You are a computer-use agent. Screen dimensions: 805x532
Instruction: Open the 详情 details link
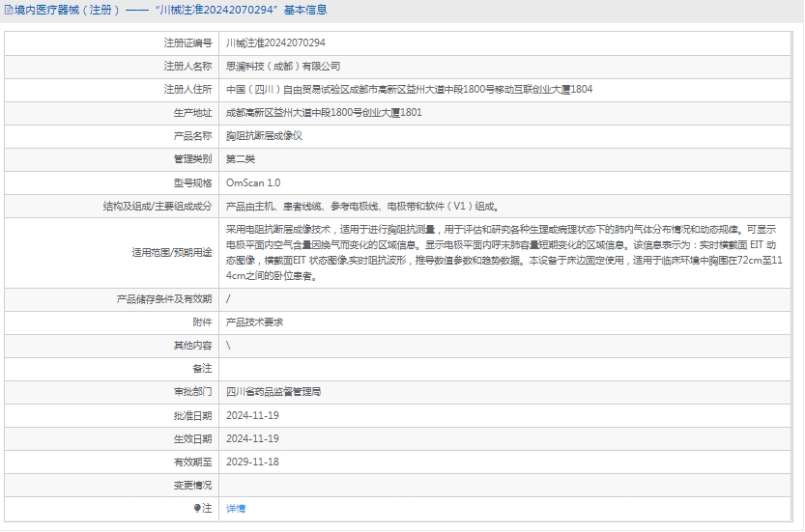click(236, 508)
